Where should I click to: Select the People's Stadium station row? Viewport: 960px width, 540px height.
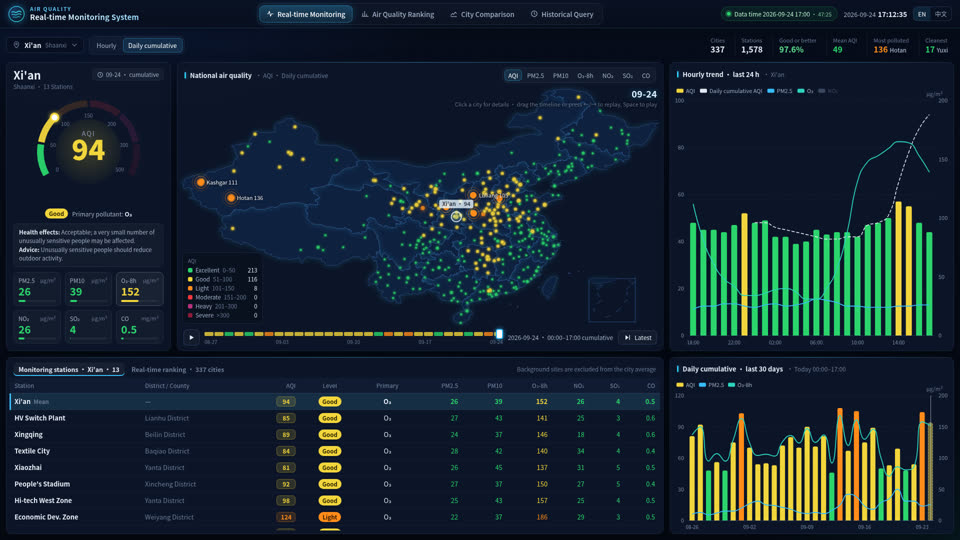tap(336, 484)
